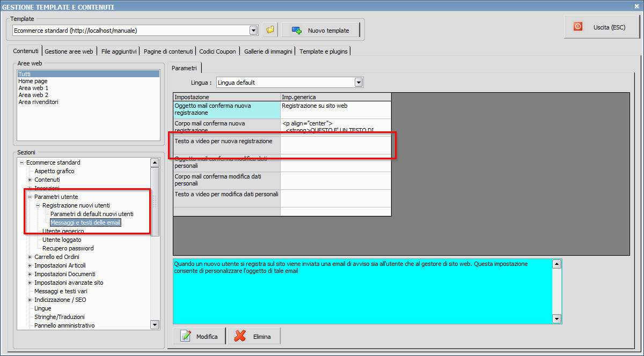Expand the Indicizzazione / SEO node

30,300
